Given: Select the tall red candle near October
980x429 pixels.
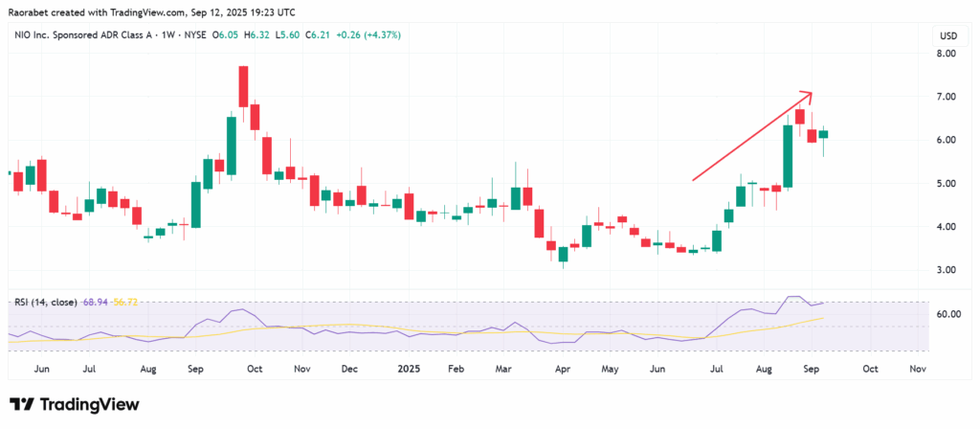Looking at the screenshot, I should 243,86.
